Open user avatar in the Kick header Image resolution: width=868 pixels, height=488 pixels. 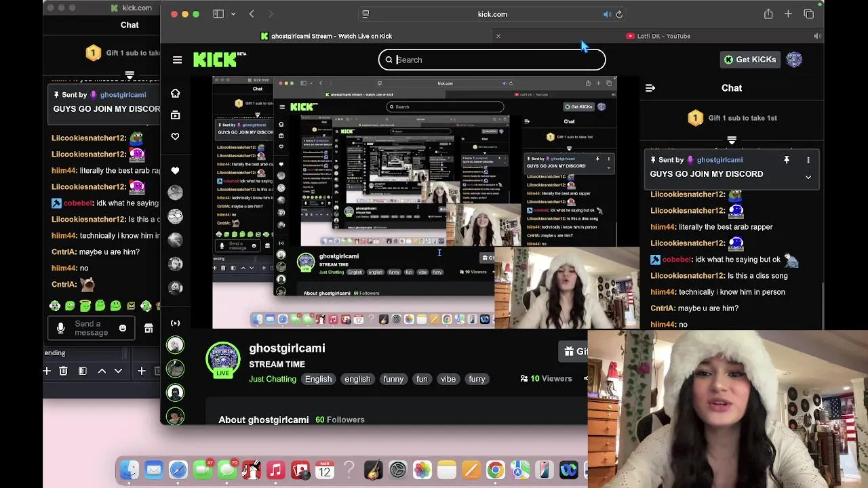pos(794,60)
